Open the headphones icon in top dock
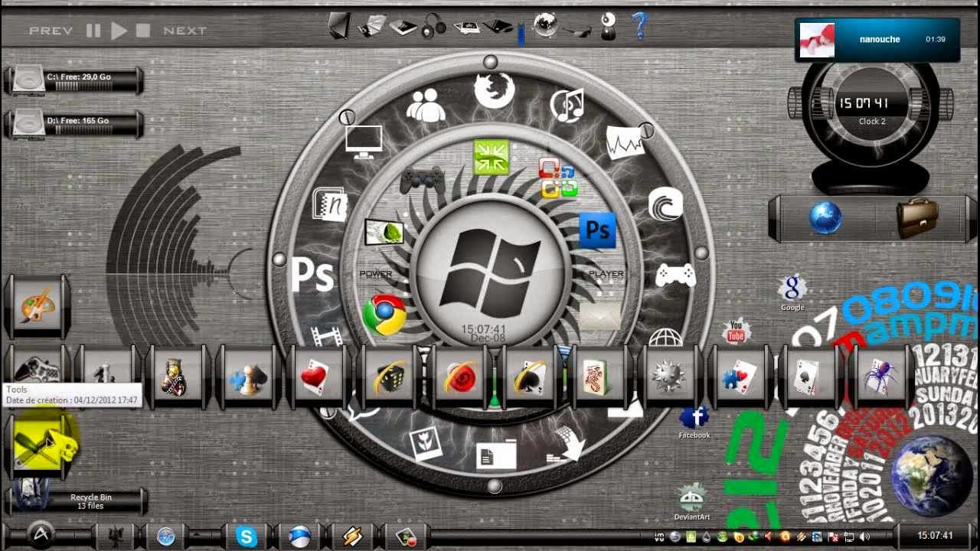 434,26
